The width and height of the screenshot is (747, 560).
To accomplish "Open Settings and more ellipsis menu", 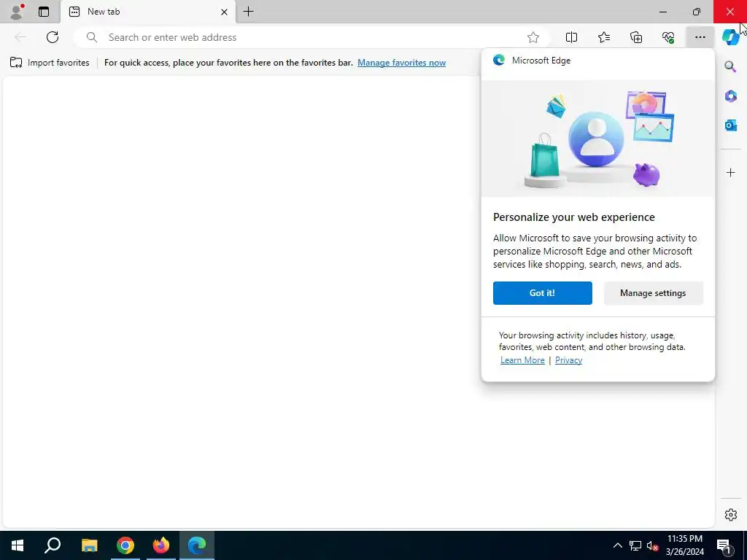I will [700, 37].
